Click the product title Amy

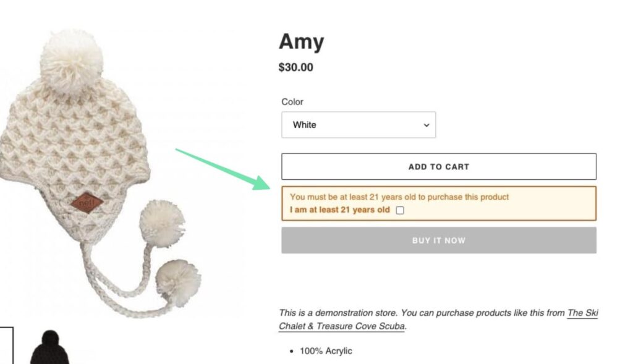pos(301,42)
